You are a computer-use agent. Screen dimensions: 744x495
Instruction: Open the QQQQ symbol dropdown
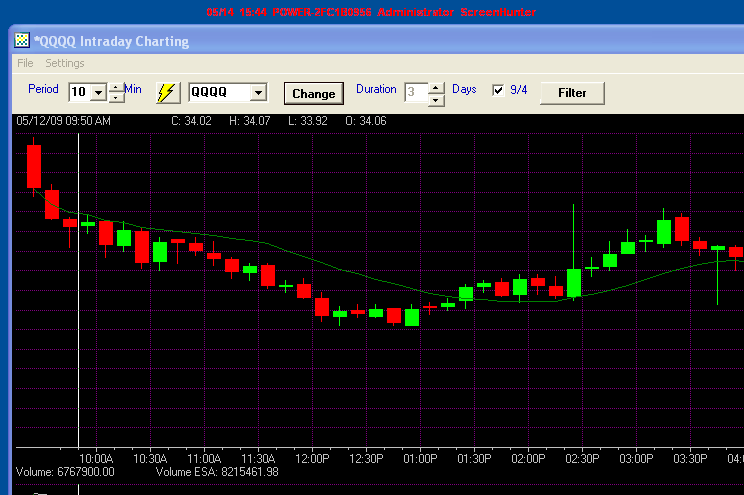click(259, 93)
